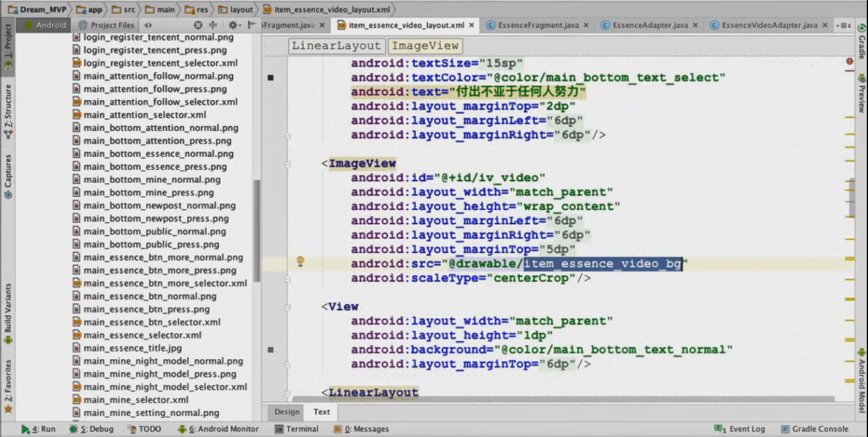Open the Debug tool window
The width and height of the screenshot is (868, 437).
pos(91,429)
